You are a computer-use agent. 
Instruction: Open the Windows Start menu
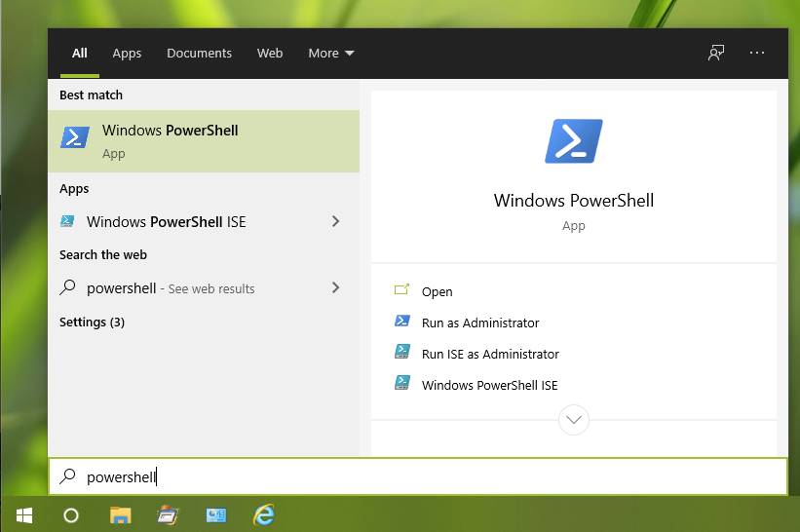point(24,515)
